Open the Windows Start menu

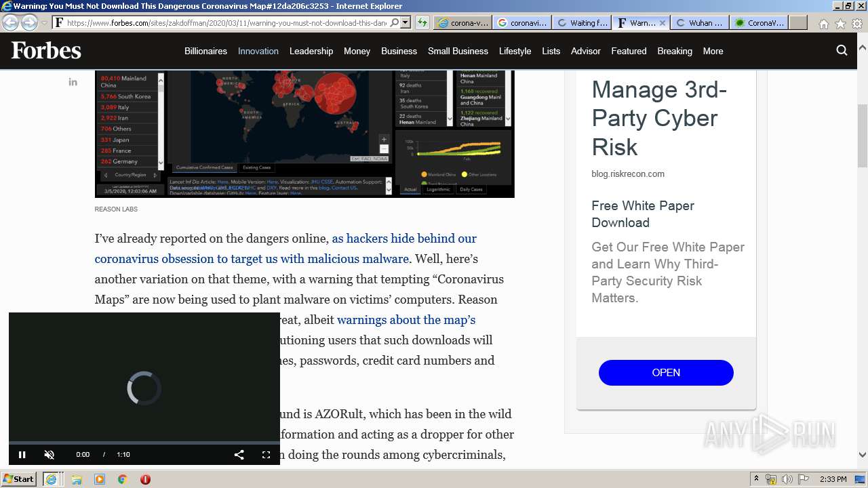18,479
